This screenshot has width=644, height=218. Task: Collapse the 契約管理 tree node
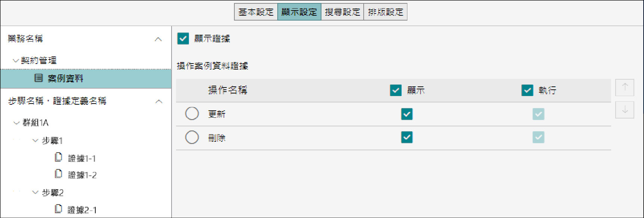click(x=16, y=61)
